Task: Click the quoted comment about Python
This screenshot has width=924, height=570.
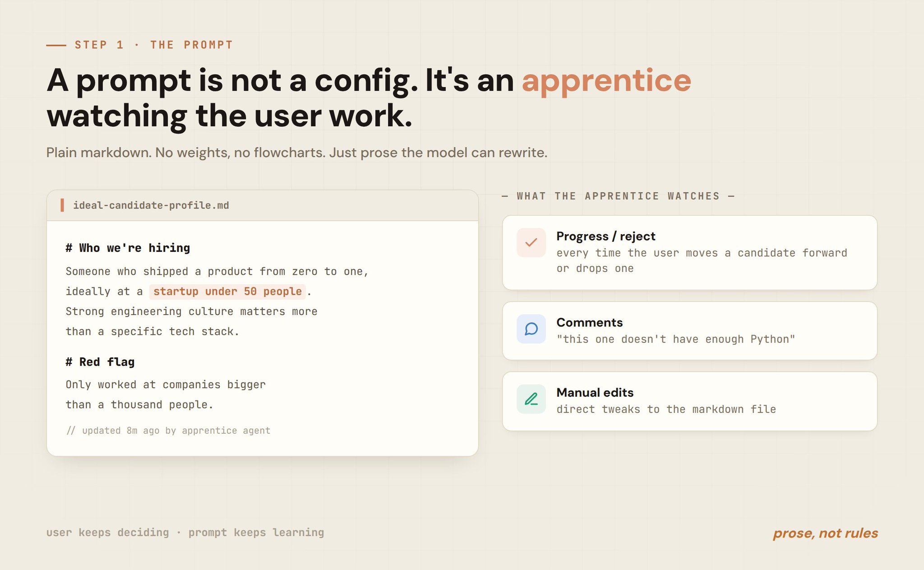Action: point(675,339)
